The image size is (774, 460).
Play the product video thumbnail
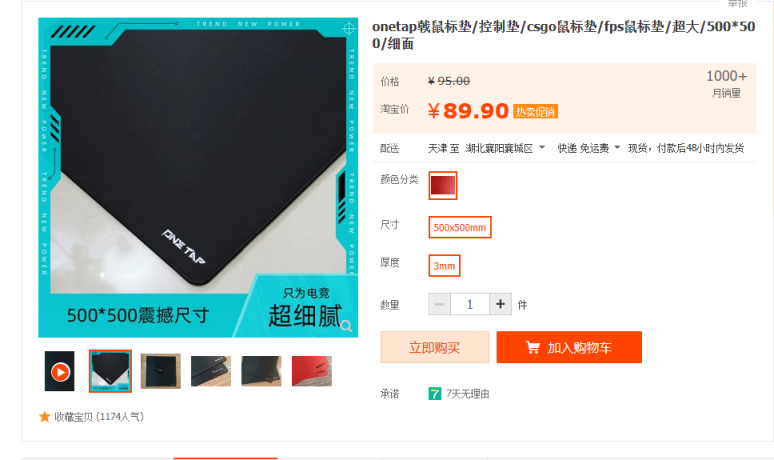click(x=60, y=371)
